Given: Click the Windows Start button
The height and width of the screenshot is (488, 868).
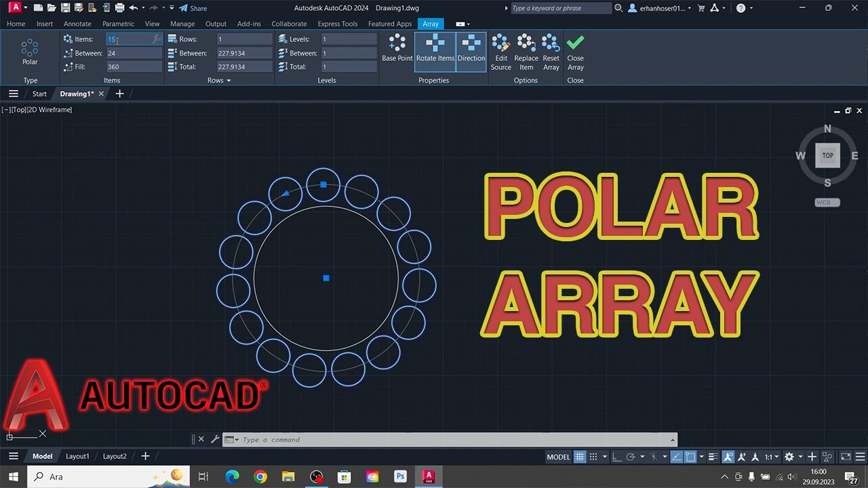Looking at the screenshot, I should click(14, 476).
